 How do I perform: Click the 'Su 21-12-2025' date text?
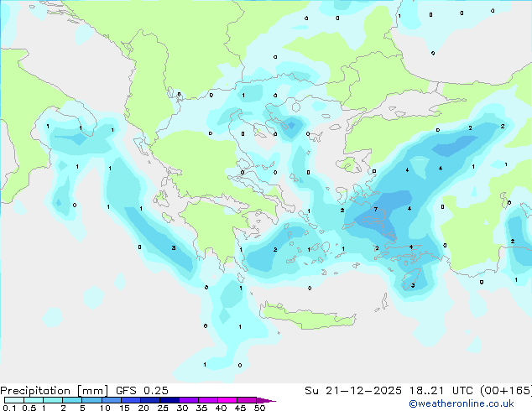[x=353, y=391]
